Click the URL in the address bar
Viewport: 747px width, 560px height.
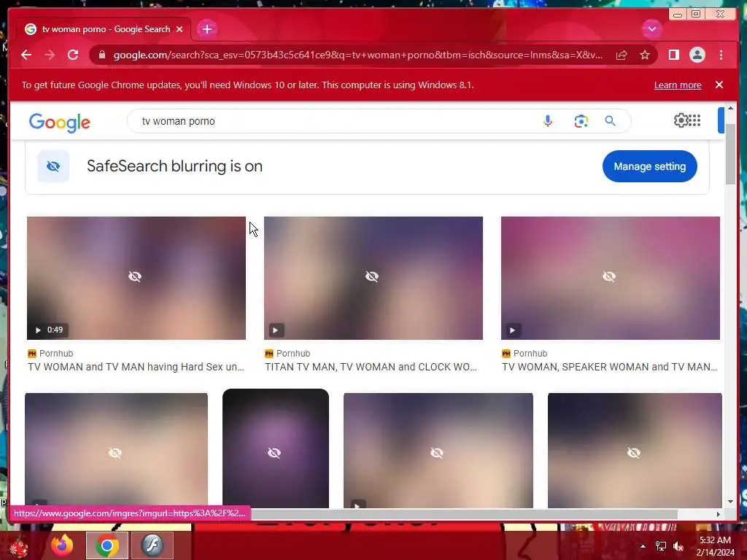(357, 55)
